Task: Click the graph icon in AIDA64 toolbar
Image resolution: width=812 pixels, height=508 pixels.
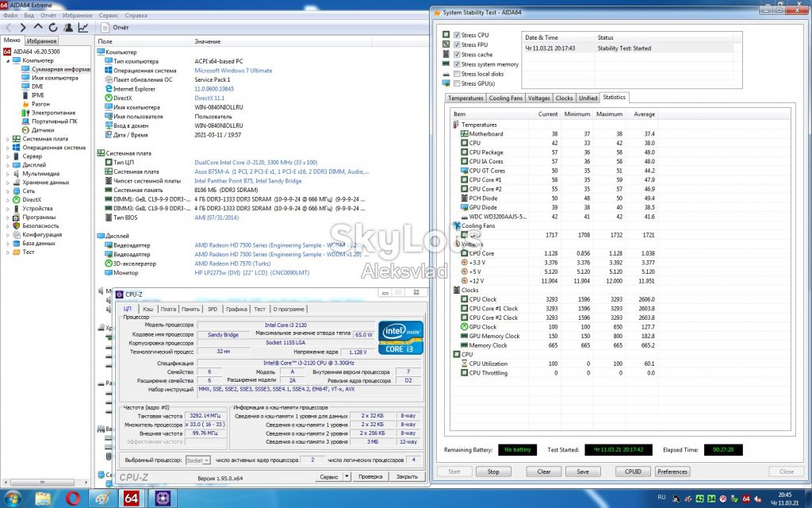Action: (x=82, y=28)
